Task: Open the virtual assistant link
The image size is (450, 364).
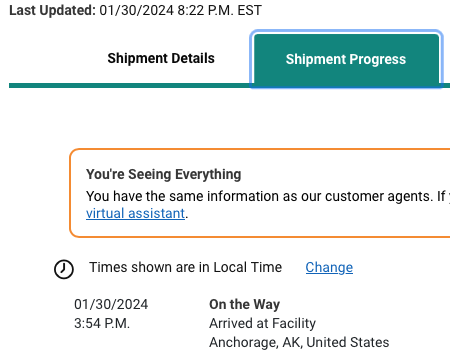Action: point(135,213)
